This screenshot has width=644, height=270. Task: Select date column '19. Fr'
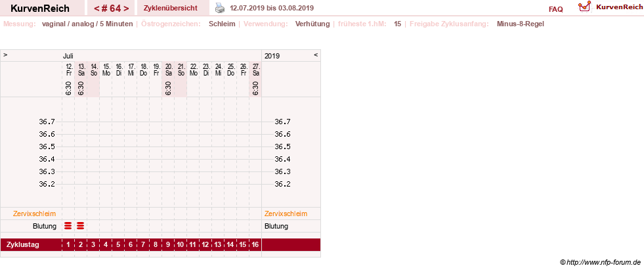tap(156, 70)
